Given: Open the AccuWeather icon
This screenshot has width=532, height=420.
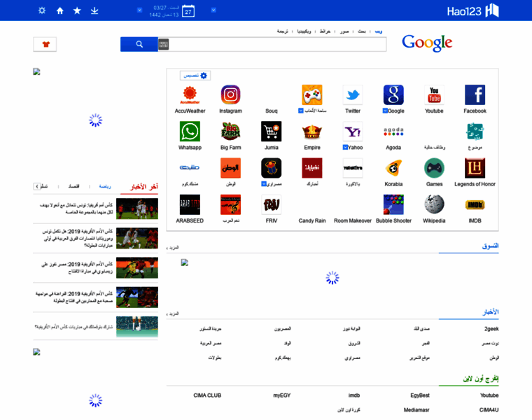Looking at the screenshot, I should click(190, 94).
